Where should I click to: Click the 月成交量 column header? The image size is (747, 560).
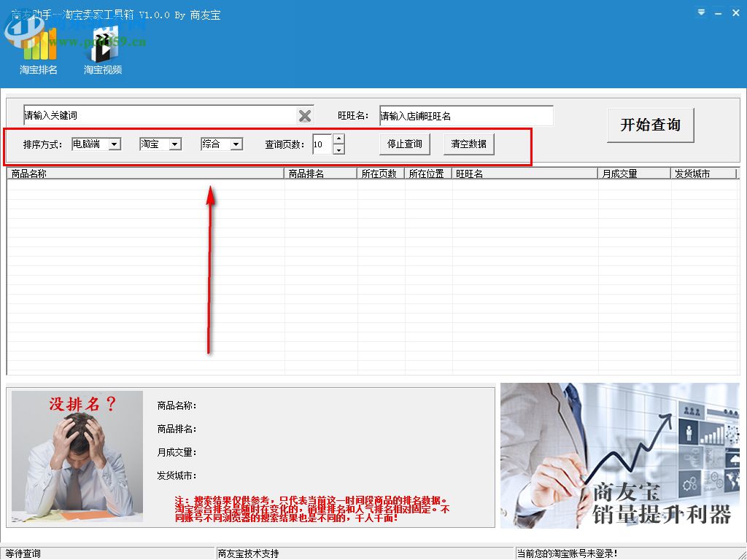click(632, 173)
